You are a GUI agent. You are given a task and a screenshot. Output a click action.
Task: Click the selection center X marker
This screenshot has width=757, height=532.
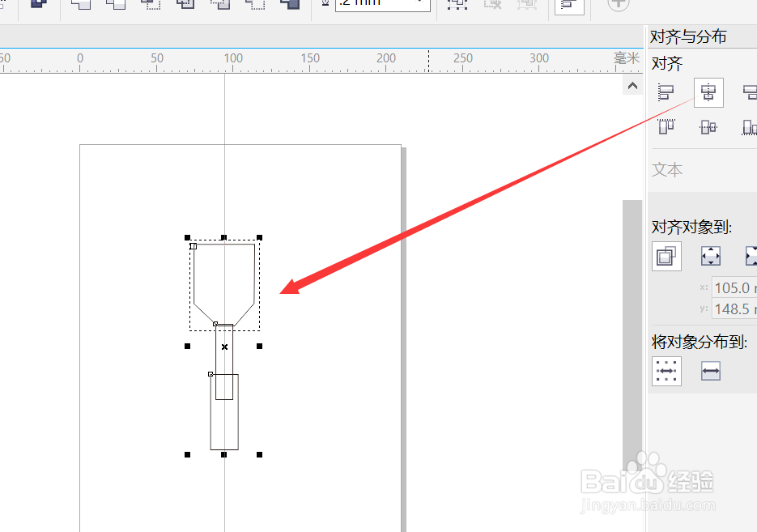tap(224, 347)
